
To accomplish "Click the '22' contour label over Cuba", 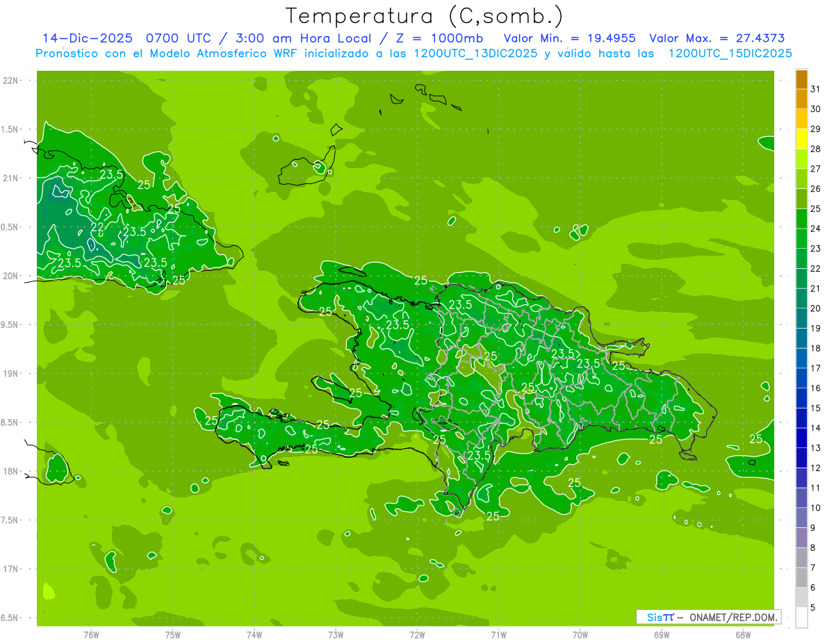I will (97, 227).
